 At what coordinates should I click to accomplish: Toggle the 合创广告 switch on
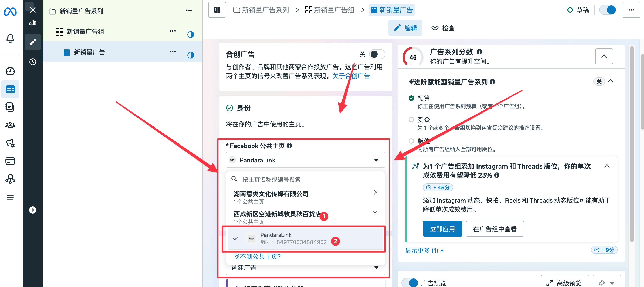click(x=377, y=54)
